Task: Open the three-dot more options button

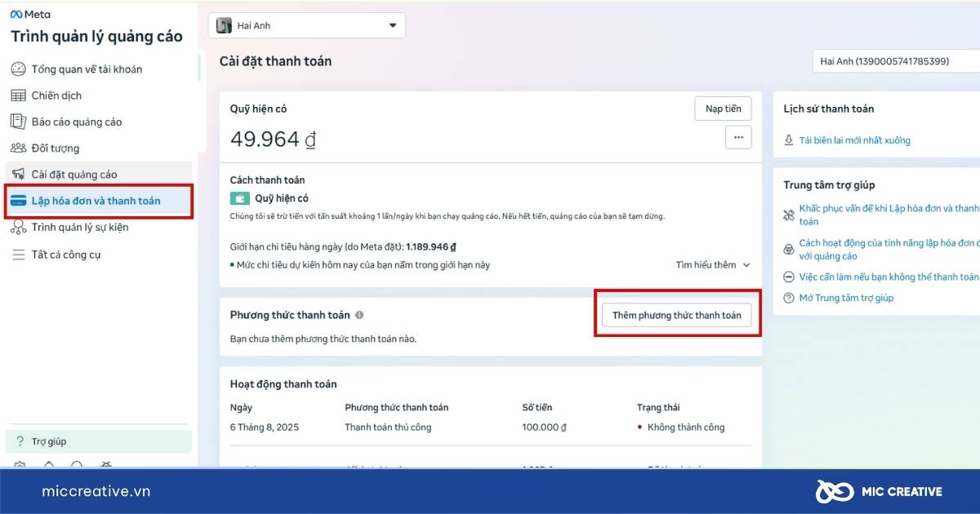Action: click(x=738, y=137)
